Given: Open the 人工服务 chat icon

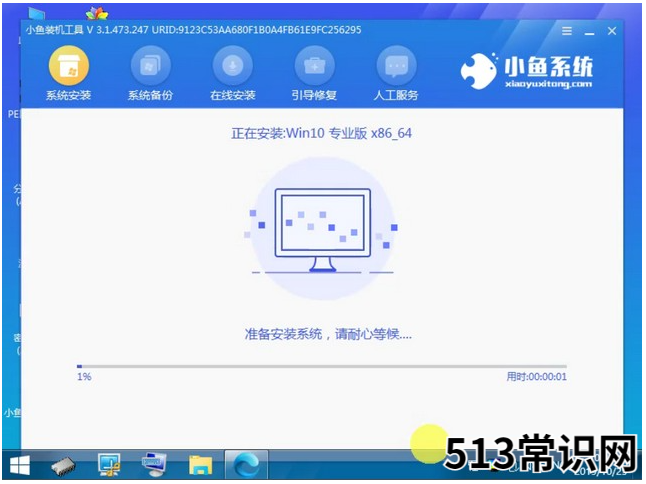Looking at the screenshot, I should point(396,66).
